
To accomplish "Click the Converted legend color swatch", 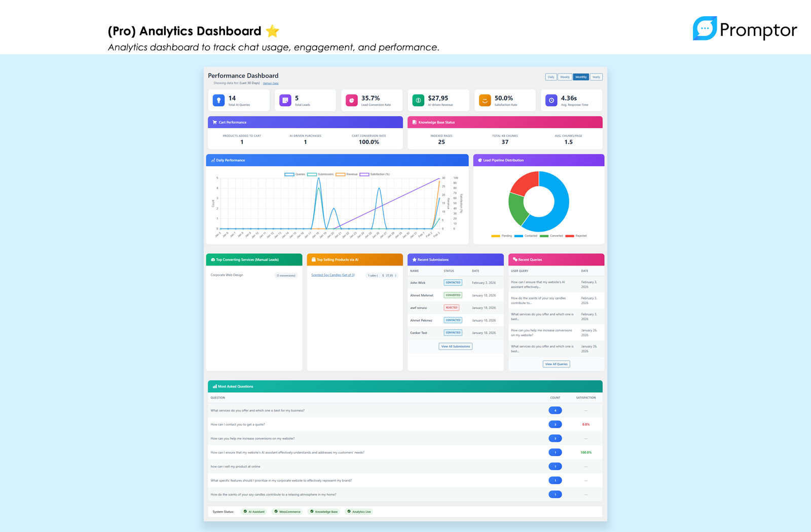I will click(x=544, y=236).
